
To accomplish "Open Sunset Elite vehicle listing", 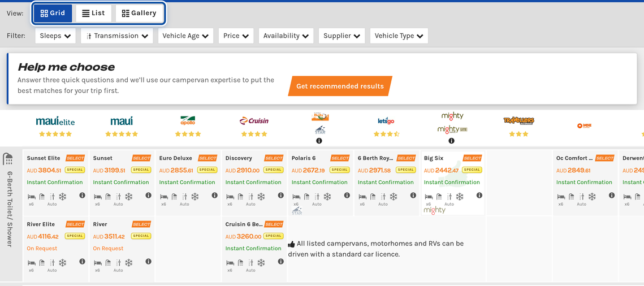I will click(44, 158).
